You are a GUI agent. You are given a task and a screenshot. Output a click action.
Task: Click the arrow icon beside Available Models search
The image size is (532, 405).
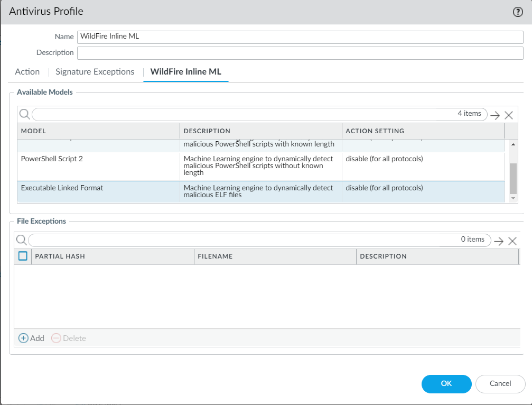pos(495,115)
